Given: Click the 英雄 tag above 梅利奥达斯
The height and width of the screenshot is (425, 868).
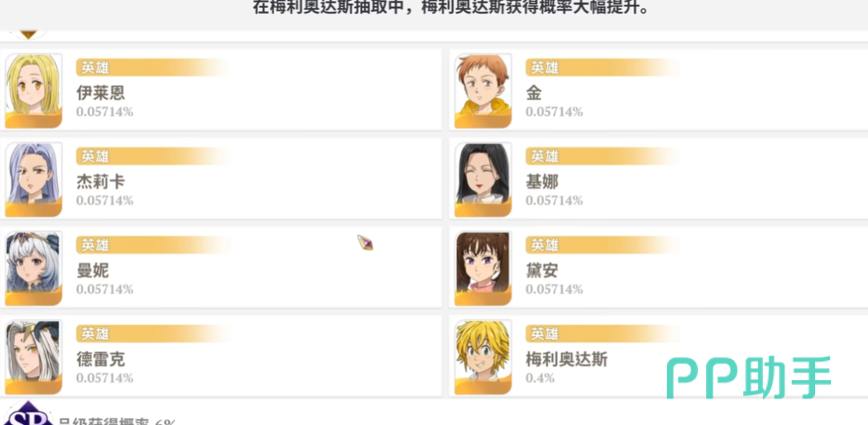Looking at the screenshot, I should pyautogui.click(x=544, y=334).
